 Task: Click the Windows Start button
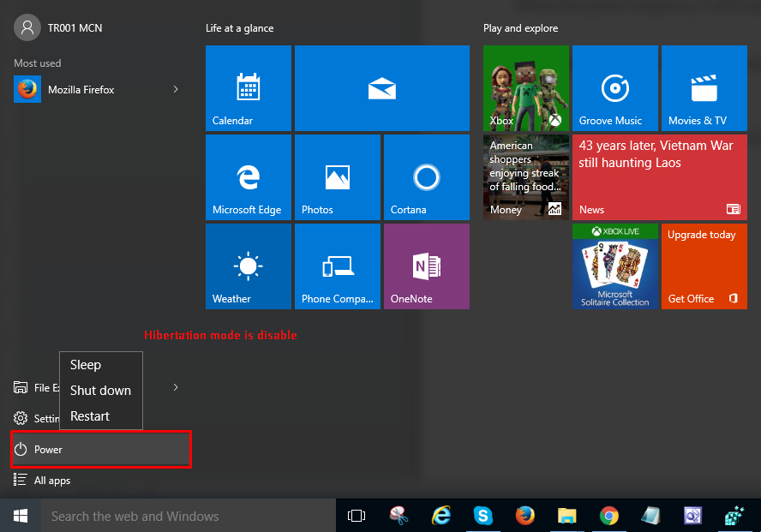click(x=21, y=516)
